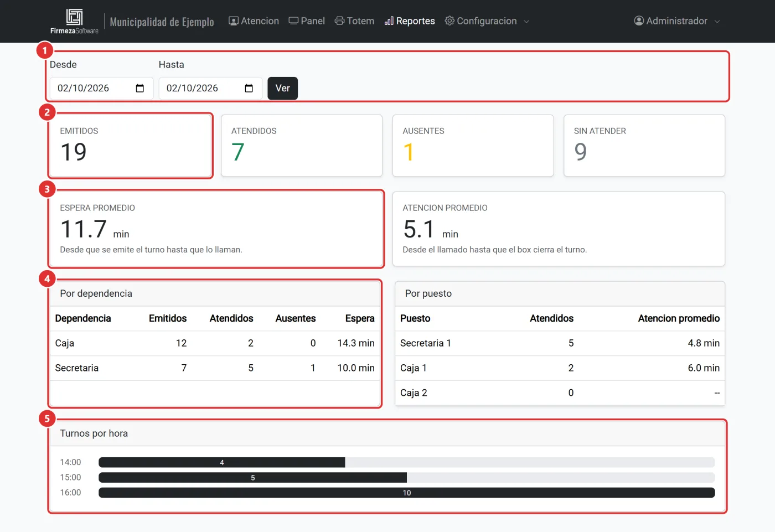Click the Espera column header
775x532 pixels.
360,318
